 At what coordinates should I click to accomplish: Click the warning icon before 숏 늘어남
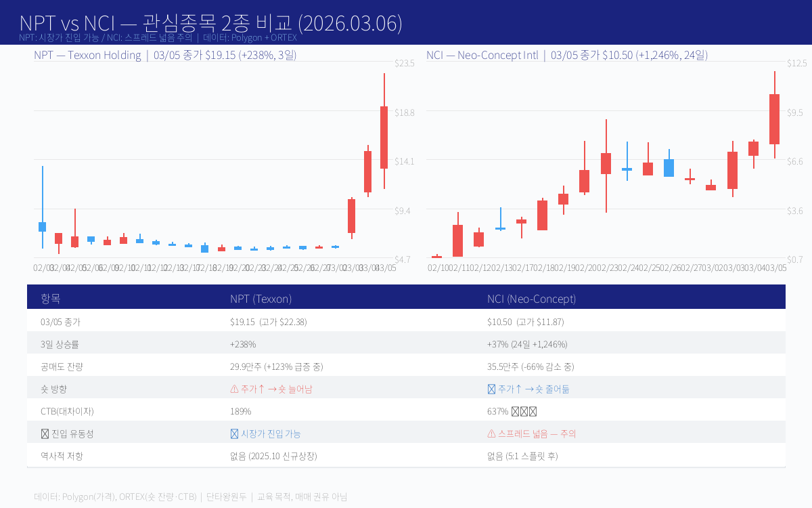pyautogui.click(x=234, y=389)
